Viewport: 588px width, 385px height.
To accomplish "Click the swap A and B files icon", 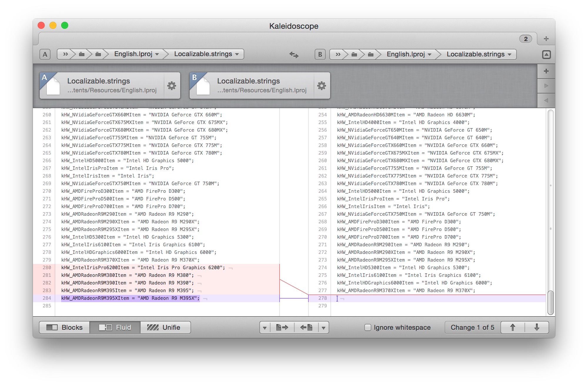I will point(294,54).
